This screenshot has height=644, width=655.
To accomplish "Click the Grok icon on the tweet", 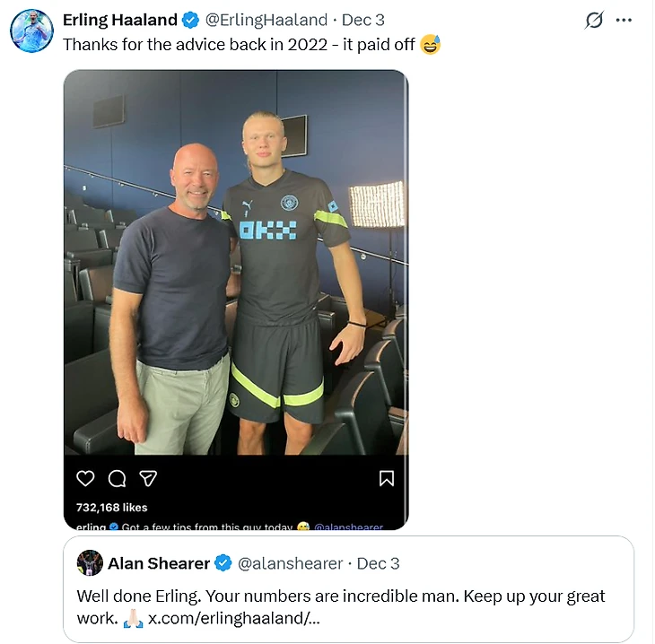I will coord(594,20).
